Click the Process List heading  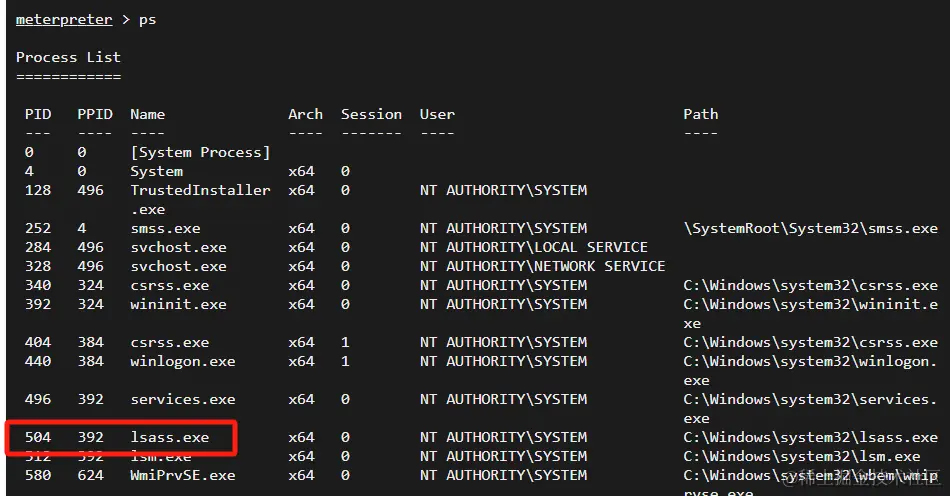pos(68,57)
